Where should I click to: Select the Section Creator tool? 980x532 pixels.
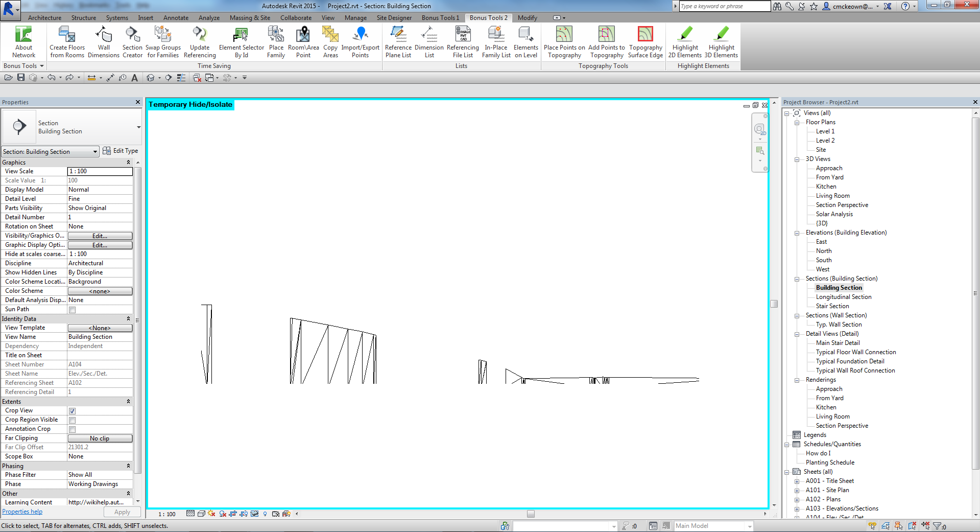(x=132, y=42)
